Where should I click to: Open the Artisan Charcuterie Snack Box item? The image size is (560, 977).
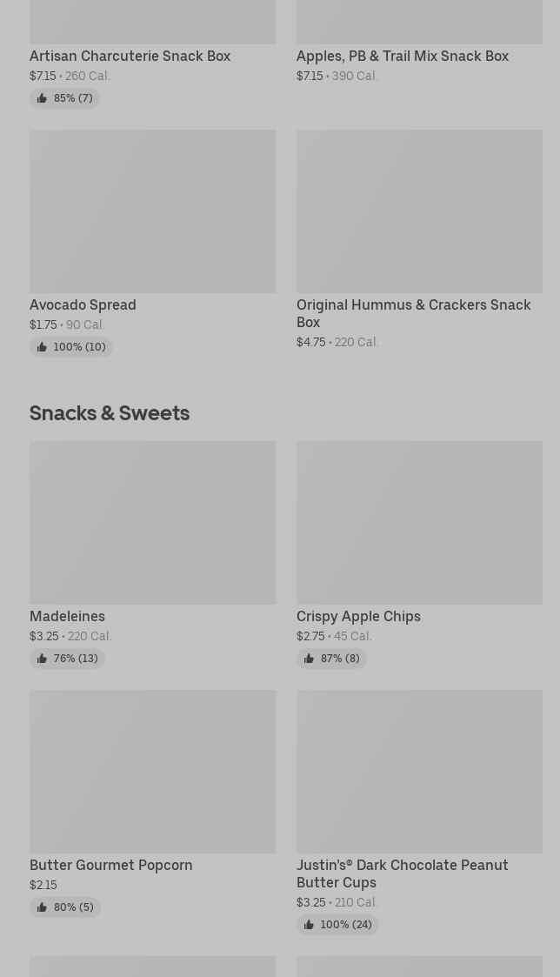[x=130, y=57]
